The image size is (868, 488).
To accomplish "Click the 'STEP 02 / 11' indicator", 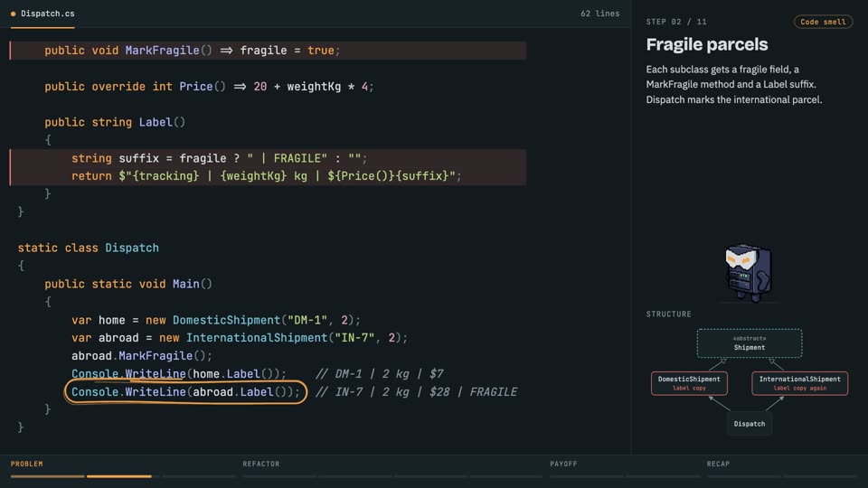I will coord(676,22).
